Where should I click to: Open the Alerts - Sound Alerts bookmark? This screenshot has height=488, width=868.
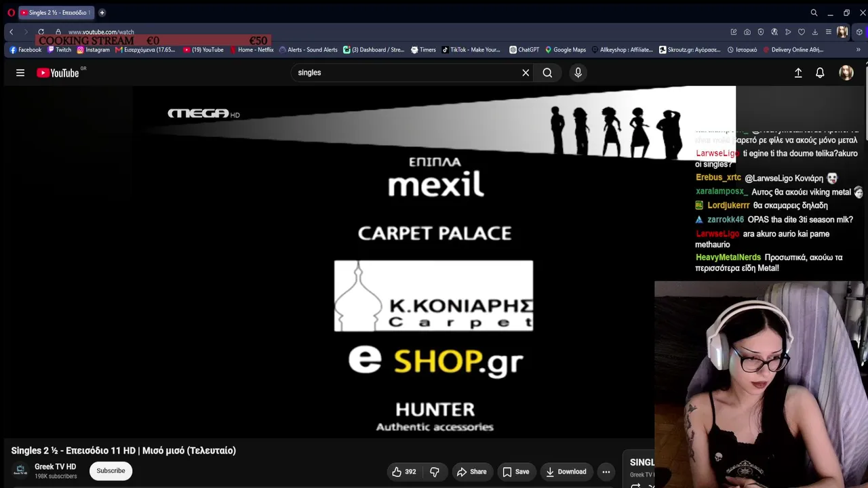tap(309, 49)
